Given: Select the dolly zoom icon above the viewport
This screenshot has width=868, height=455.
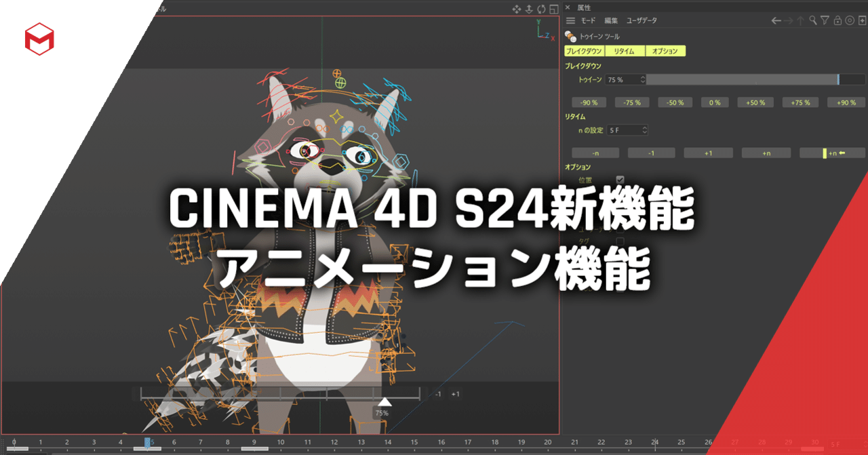Looking at the screenshot, I should pyautogui.click(x=529, y=9).
